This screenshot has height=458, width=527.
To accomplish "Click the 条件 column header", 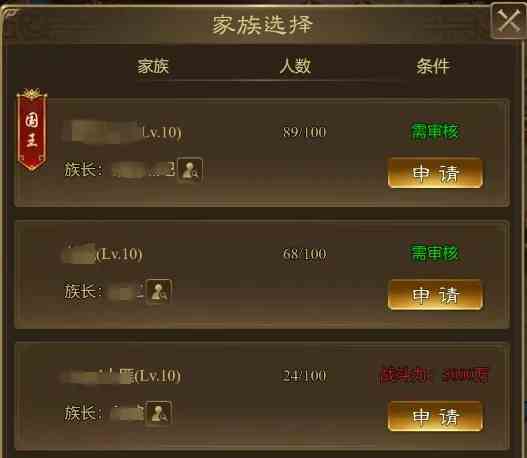I will pos(433,66).
